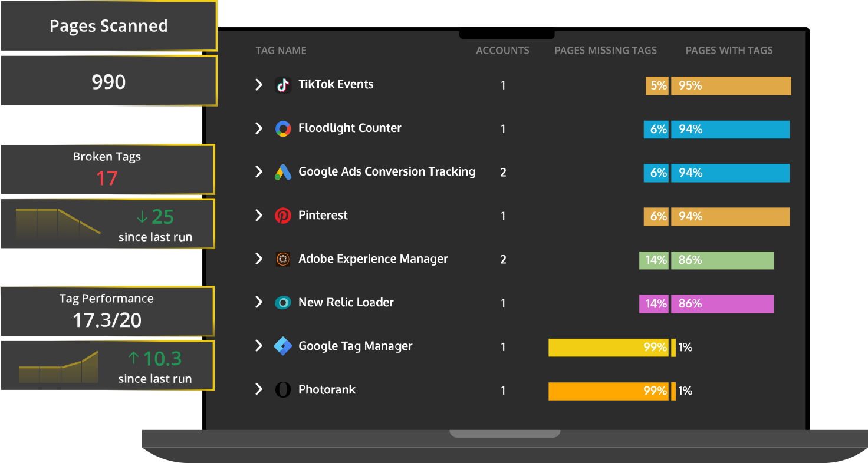Click New Relic Loader 14% missing bar
This screenshot has width=868, height=463.
pyautogui.click(x=654, y=304)
